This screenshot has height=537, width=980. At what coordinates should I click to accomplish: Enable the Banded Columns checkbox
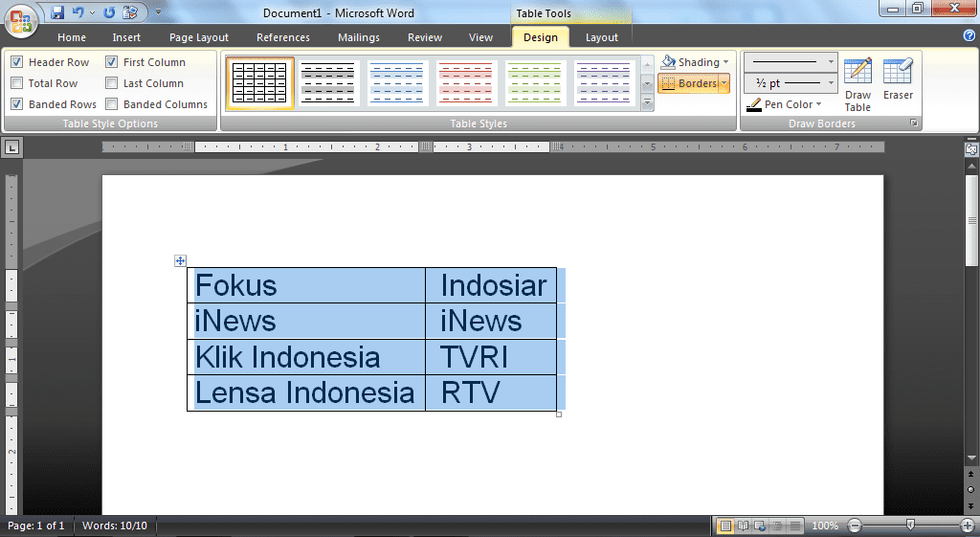click(x=111, y=103)
